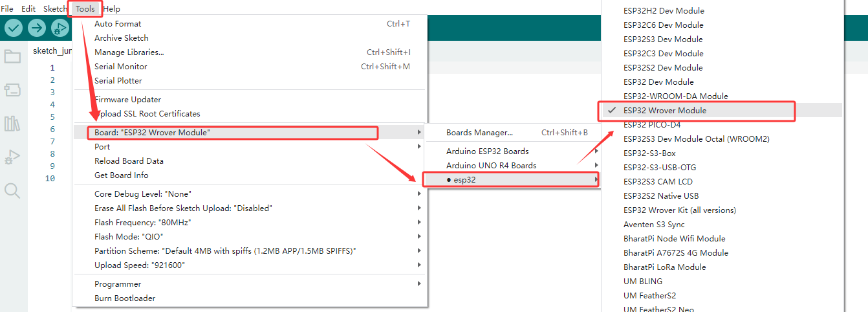Open Boards Manager... from submenu
The width and height of the screenshot is (868, 312).
point(512,133)
